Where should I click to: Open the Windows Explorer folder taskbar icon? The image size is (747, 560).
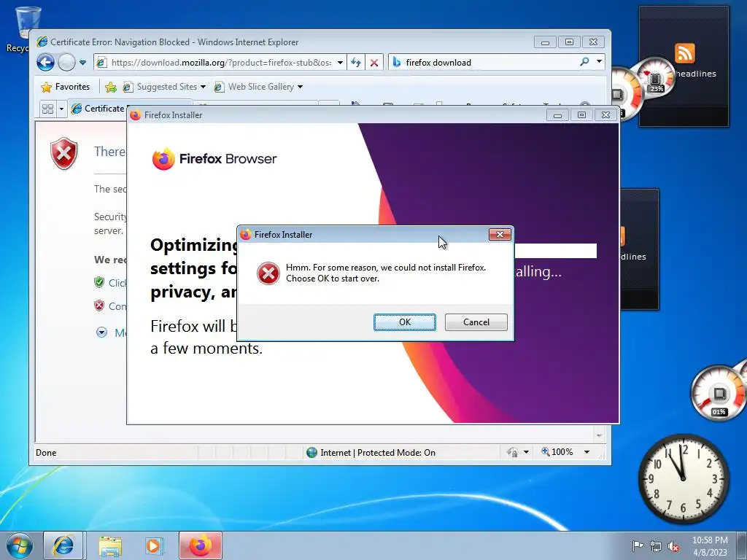pos(110,545)
